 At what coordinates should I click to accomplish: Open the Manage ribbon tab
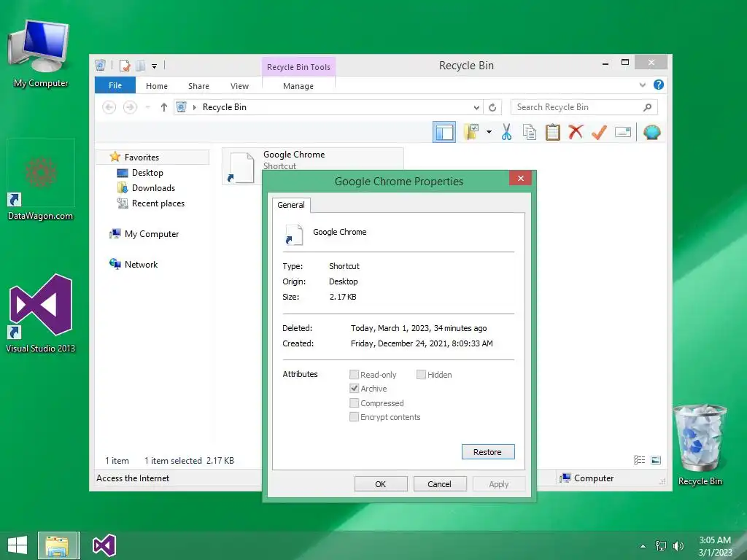(298, 86)
